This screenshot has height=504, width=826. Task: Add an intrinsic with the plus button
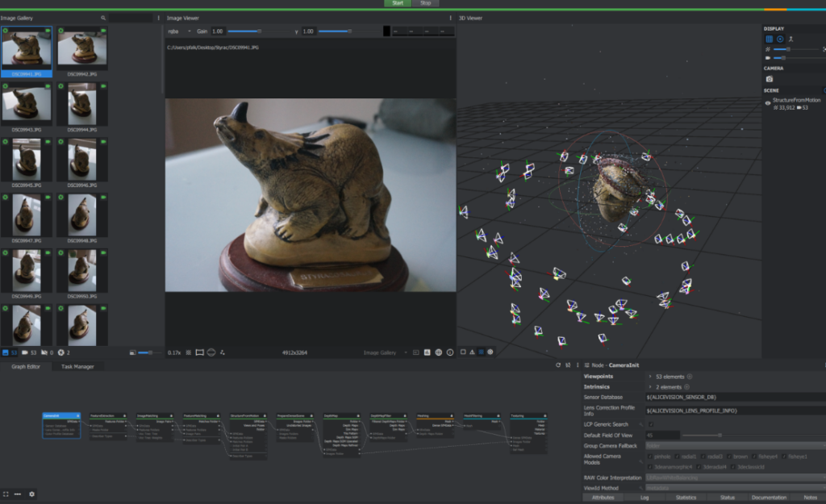pyautogui.click(x=686, y=387)
